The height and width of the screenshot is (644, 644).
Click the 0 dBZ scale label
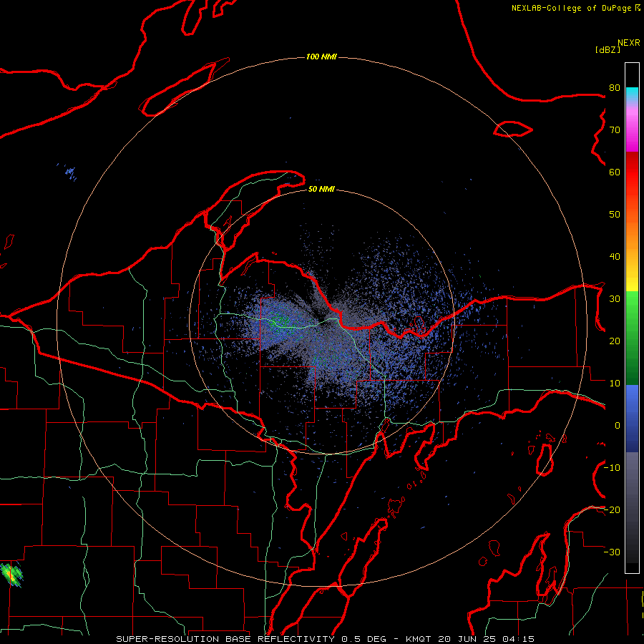[x=618, y=426]
